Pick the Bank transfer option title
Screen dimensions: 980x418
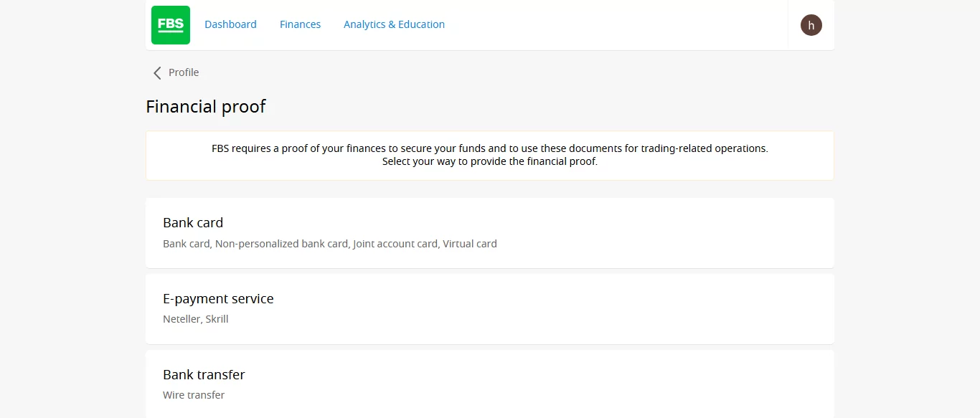(204, 374)
